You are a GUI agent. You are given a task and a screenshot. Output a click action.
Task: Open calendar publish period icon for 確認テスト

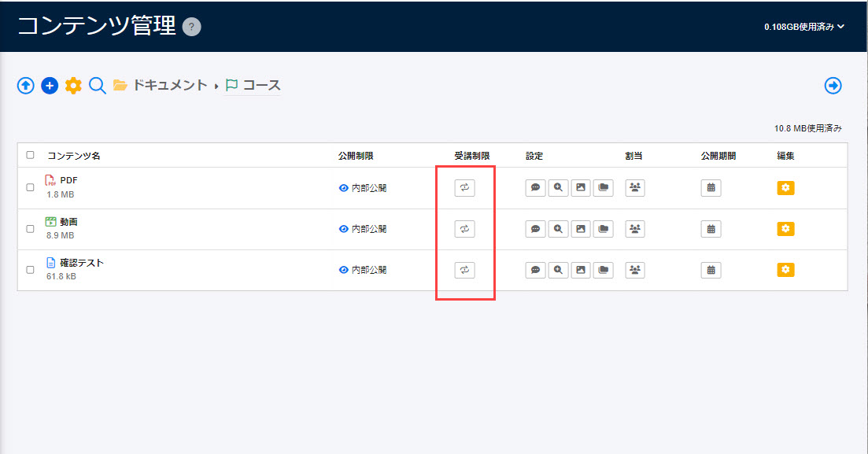point(711,270)
